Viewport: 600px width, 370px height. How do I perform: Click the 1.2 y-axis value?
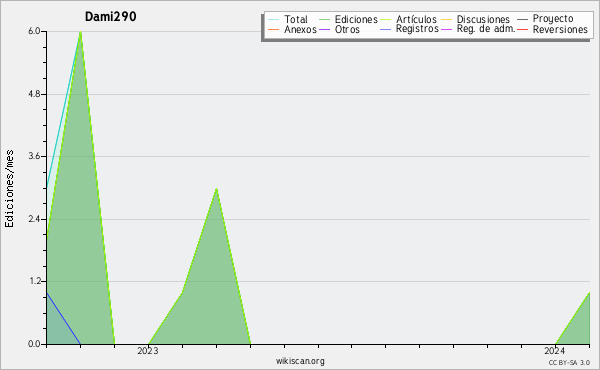click(34, 281)
